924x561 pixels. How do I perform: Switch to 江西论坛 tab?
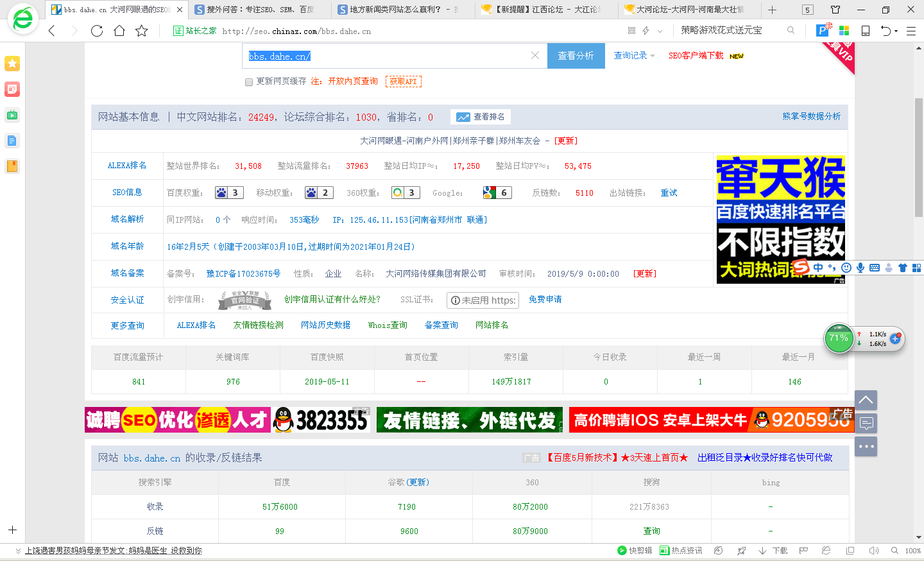tap(547, 10)
